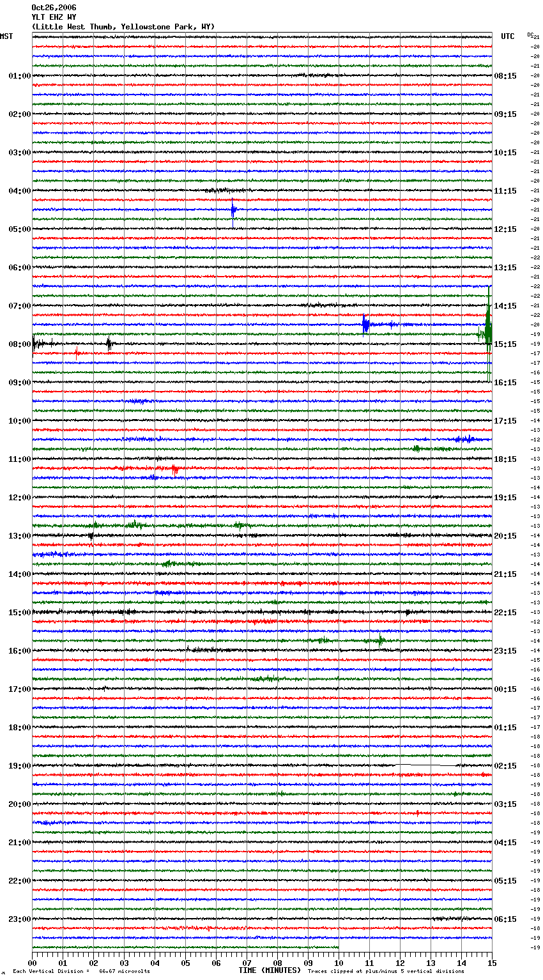Click the 17:15 UTC time label
The width and height of the screenshot is (543, 980).
[x=505, y=421]
